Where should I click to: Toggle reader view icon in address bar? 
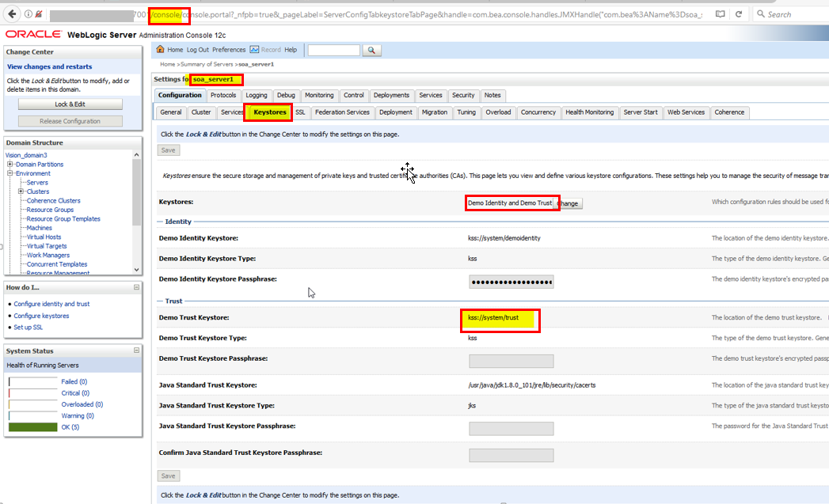pyautogui.click(x=720, y=14)
